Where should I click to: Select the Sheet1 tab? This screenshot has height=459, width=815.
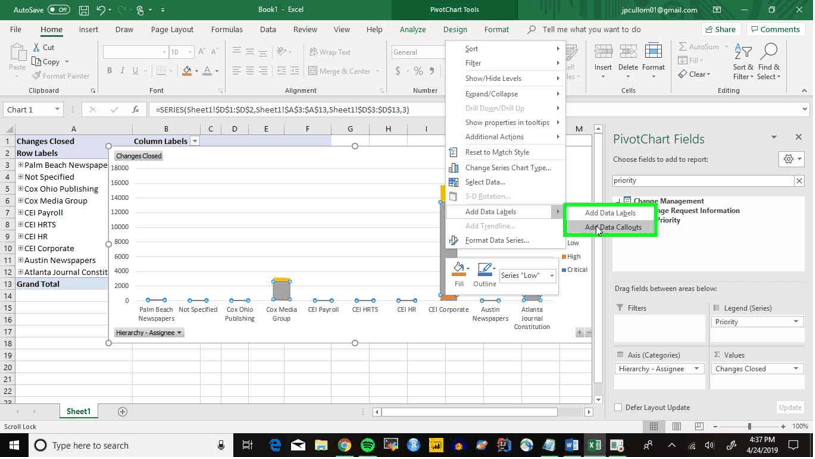click(x=78, y=411)
